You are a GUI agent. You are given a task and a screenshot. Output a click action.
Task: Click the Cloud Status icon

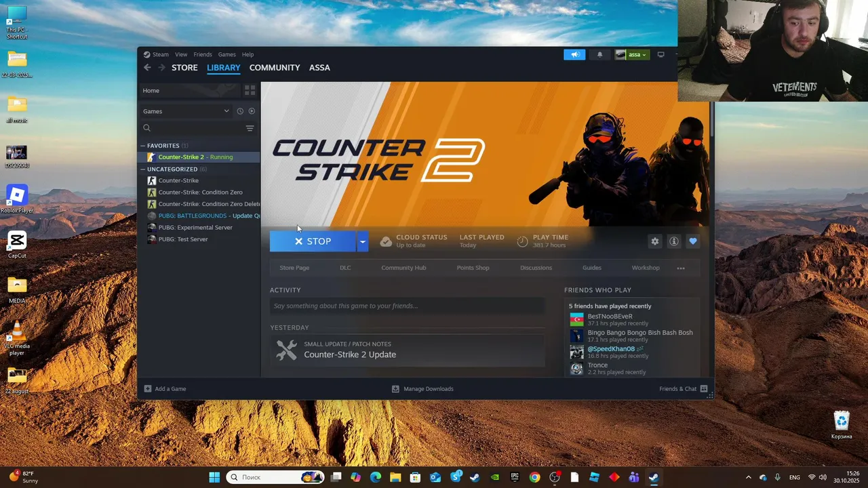click(386, 241)
